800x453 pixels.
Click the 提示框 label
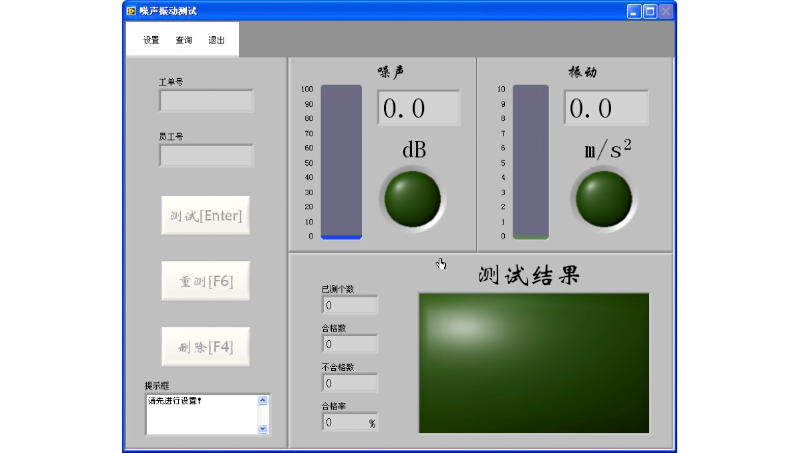(x=157, y=386)
